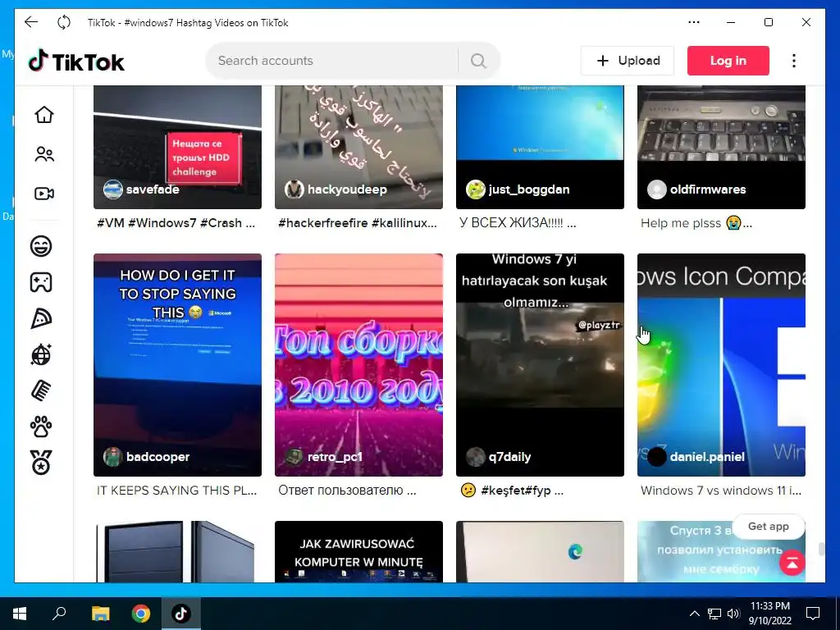The height and width of the screenshot is (630, 840).
Task: Open the Windows Icon Comparison video thumbnail
Action: click(x=721, y=365)
